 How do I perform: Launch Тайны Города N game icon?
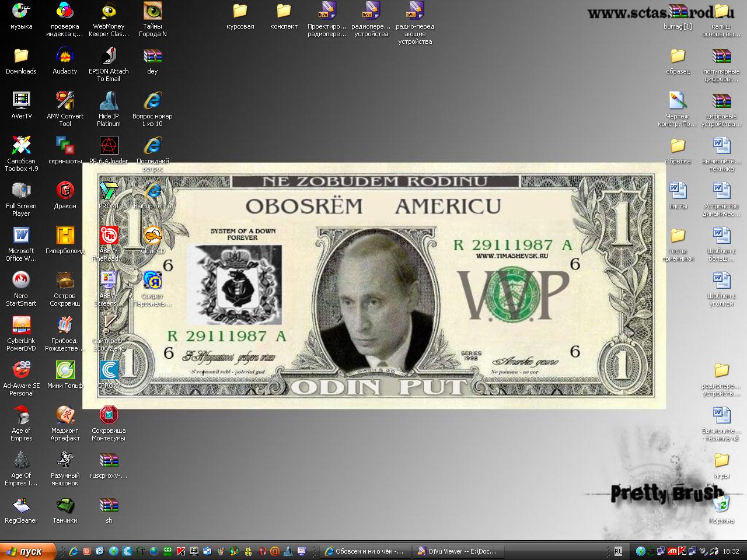click(152, 19)
